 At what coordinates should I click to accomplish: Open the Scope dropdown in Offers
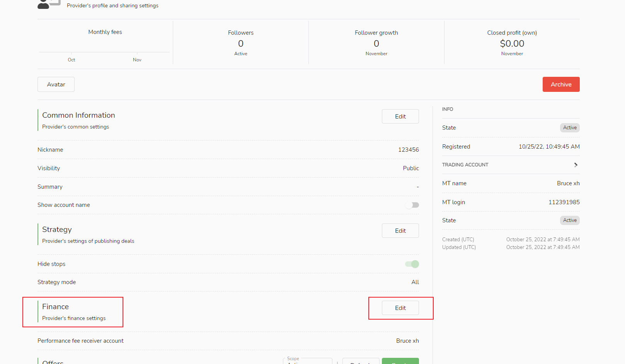(x=307, y=361)
